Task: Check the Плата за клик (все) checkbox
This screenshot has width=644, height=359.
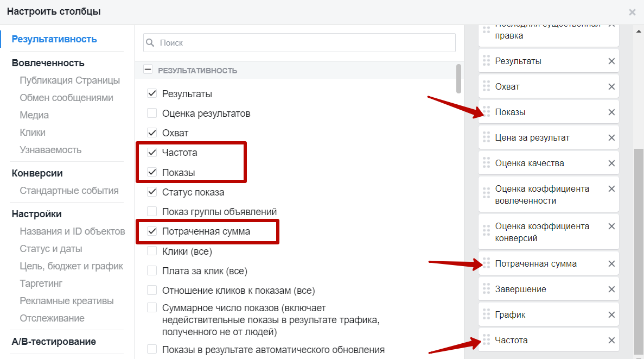Action: 152,270
